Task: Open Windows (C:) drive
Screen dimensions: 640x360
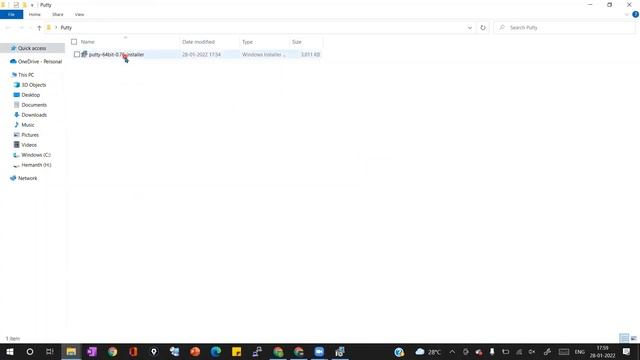Action: click(x=36, y=155)
